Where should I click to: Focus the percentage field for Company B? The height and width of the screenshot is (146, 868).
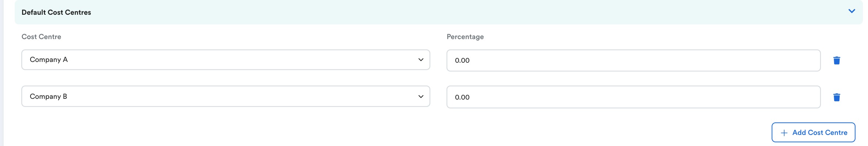pos(633,97)
